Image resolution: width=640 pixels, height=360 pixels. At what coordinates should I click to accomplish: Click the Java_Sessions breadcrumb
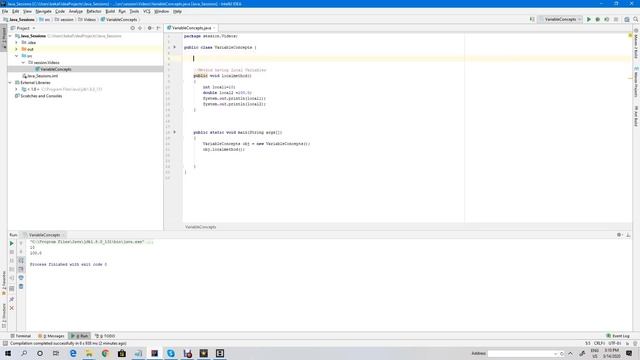pyautogui.click(x=19, y=19)
